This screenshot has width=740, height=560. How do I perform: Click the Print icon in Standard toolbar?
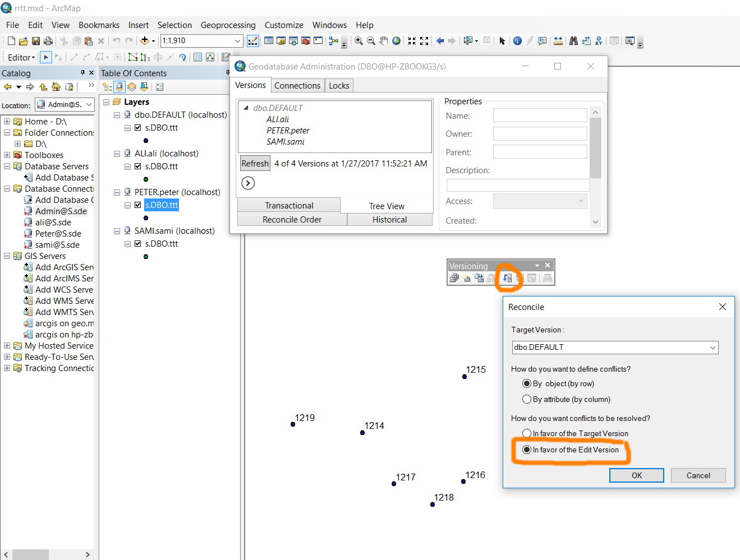48,41
